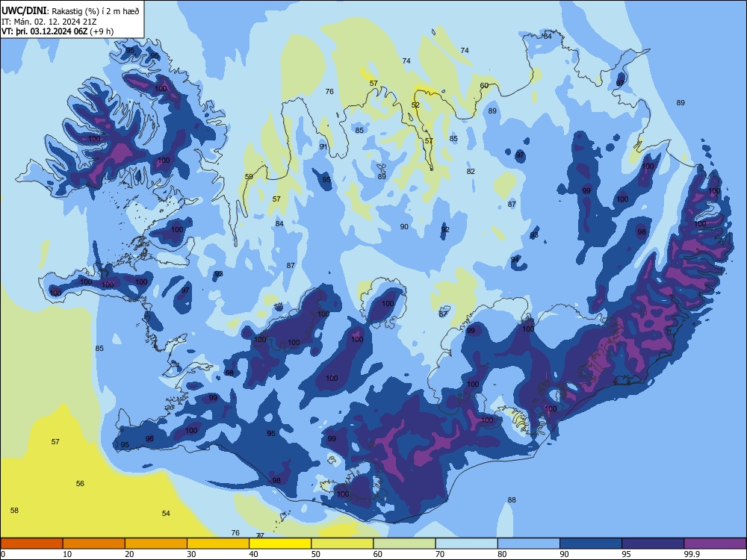Screen dimensions: 747x560
Task: Select the orange 10–20 legend swatch
Action: point(94,544)
